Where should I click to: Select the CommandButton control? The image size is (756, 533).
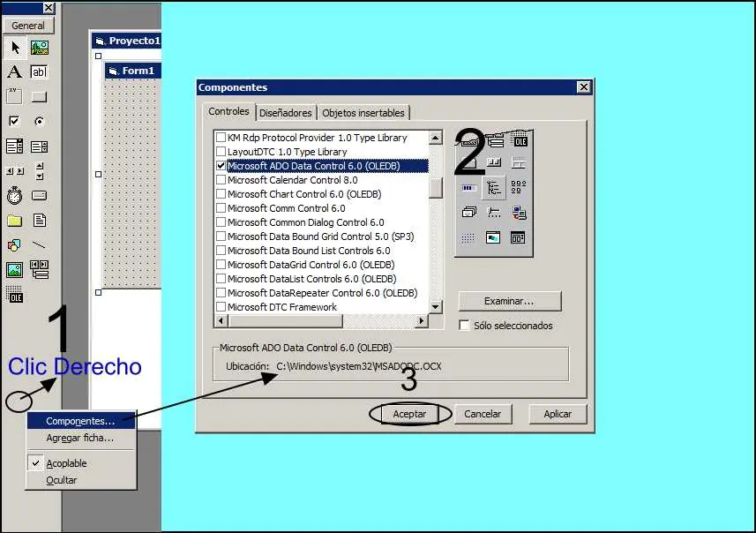(39, 97)
